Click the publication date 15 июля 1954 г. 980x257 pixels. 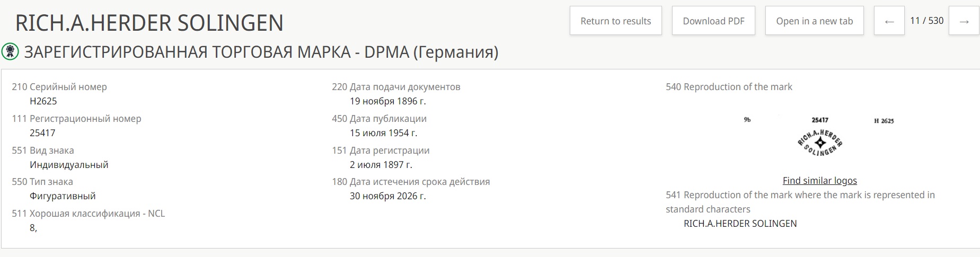[383, 133]
